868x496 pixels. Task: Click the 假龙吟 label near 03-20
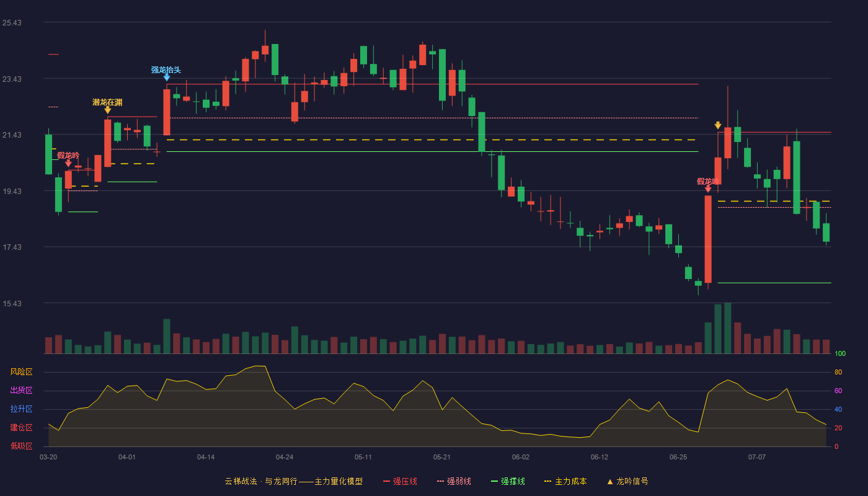pyautogui.click(x=68, y=156)
